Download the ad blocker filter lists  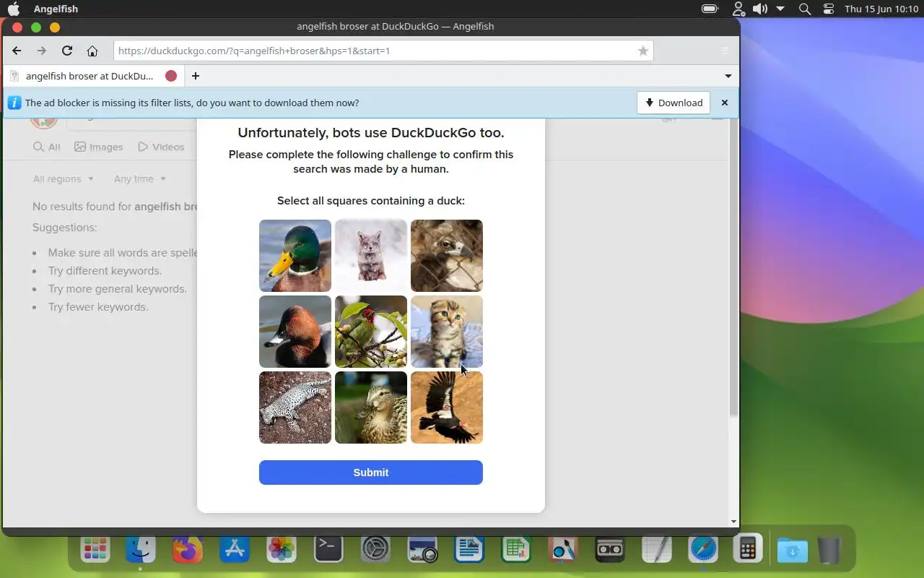[674, 103]
